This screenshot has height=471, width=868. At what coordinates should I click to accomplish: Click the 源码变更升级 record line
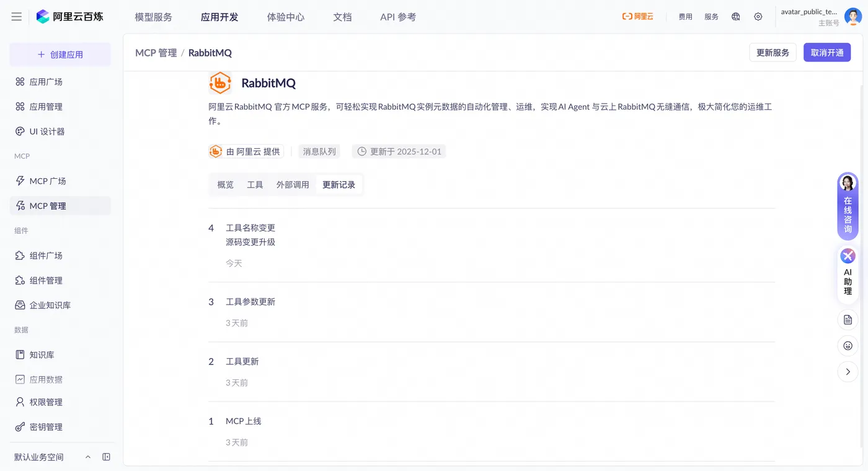[250, 242]
